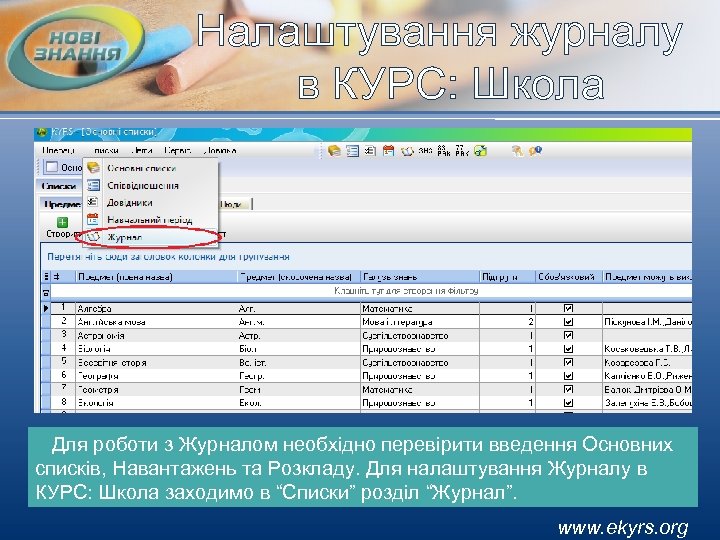Choose Навчальний період from the dropdown menu
The width and height of the screenshot is (720, 540).
(150, 219)
